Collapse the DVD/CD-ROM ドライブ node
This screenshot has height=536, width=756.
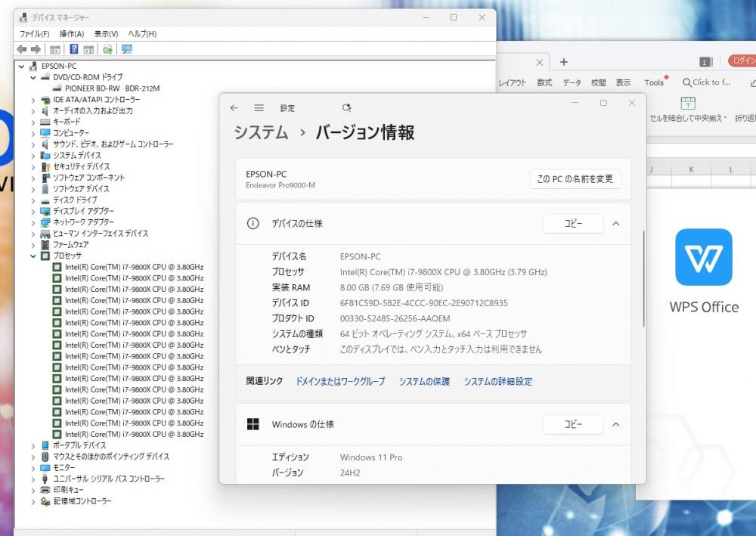tap(33, 77)
